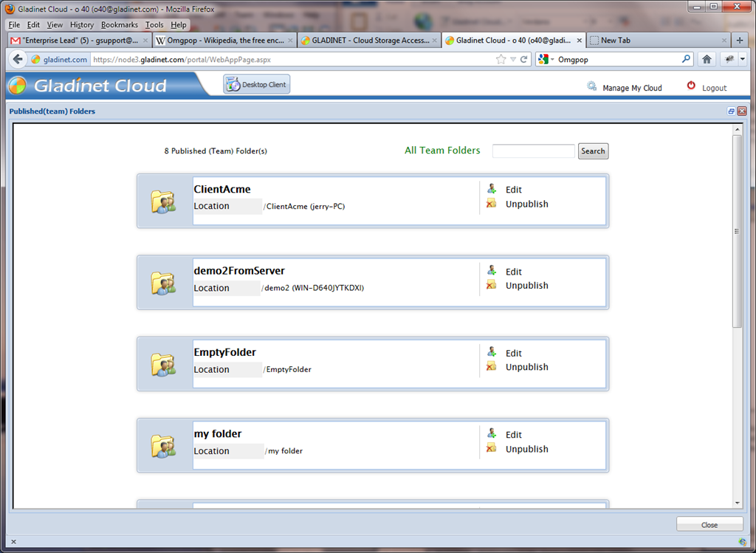
Task: Click the Manage My Cloud gear icon
Action: click(x=591, y=86)
